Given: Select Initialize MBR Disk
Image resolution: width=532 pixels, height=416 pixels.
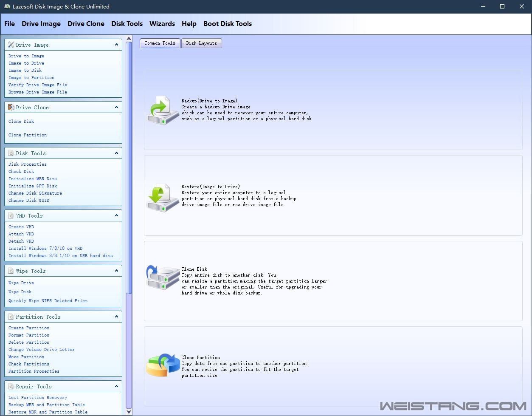Looking at the screenshot, I should (x=33, y=179).
